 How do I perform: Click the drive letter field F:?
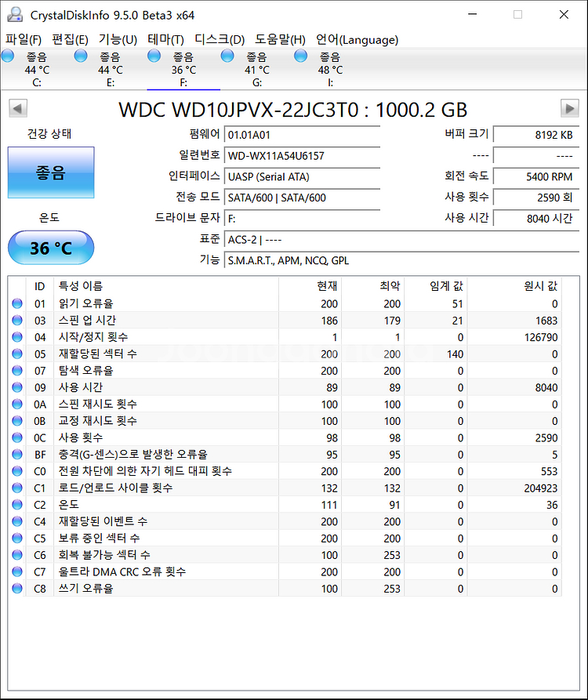click(302, 219)
